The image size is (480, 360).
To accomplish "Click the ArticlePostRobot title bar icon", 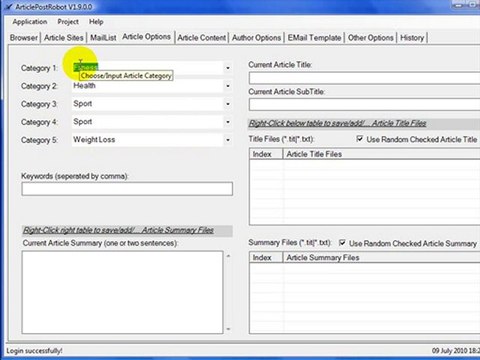I will (8, 7).
